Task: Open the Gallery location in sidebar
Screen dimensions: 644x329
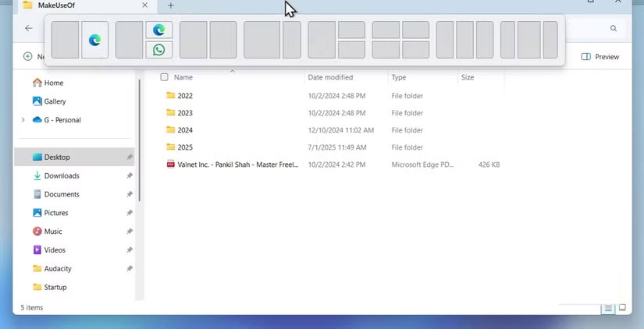Action: [x=55, y=101]
